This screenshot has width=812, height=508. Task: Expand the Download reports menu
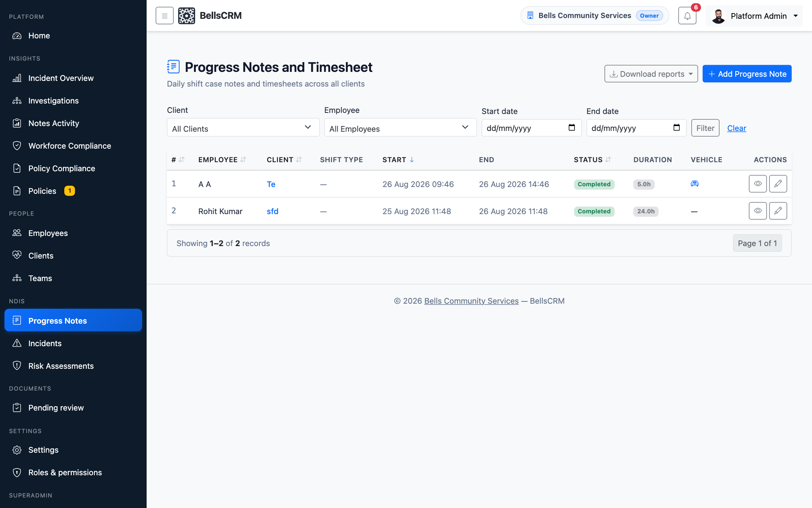pyautogui.click(x=651, y=74)
